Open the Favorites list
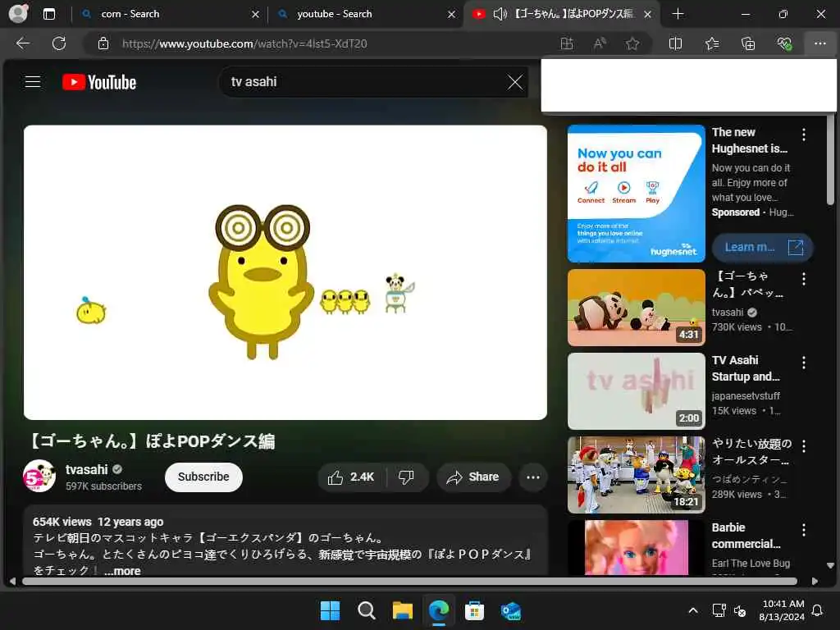Viewport: 840px width, 630px height. tap(712, 44)
